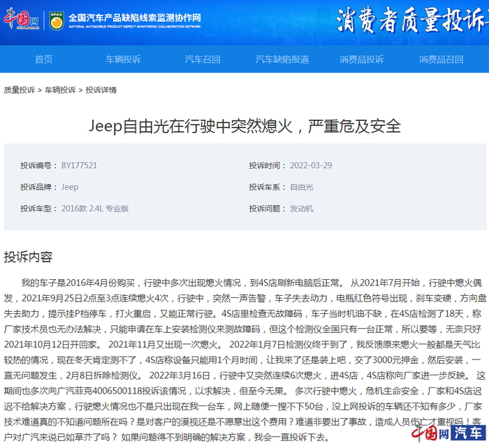This screenshot has width=489, height=448.
Task: Click the 车辆投诉 breadcrumb link
Action: point(60,90)
